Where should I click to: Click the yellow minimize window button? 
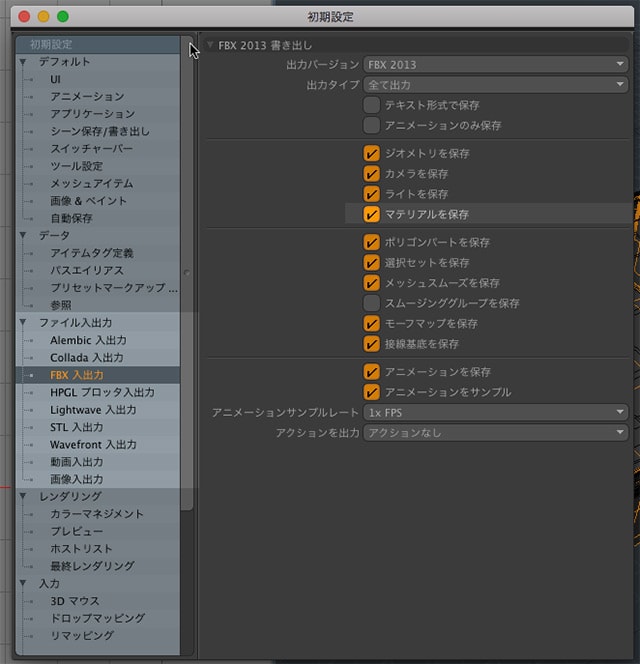(x=43, y=17)
